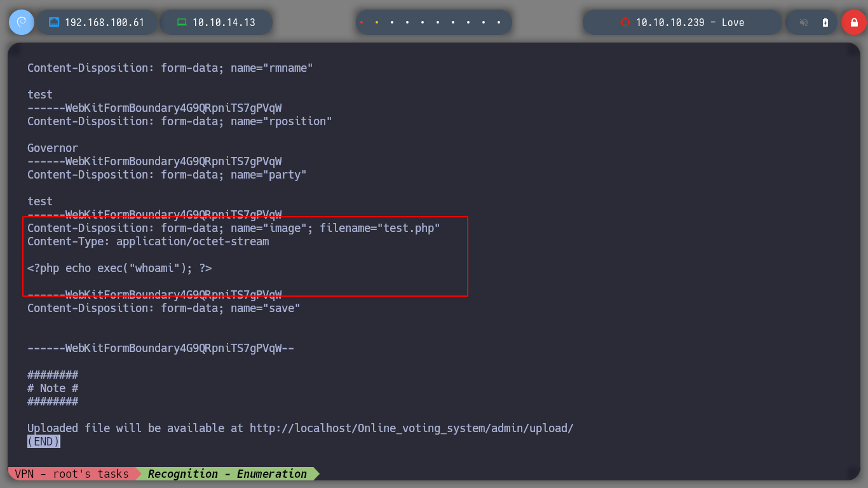This screenshot has height=488, width=868.
Task: Click the word Governor
Action: (x=53, y=148)
